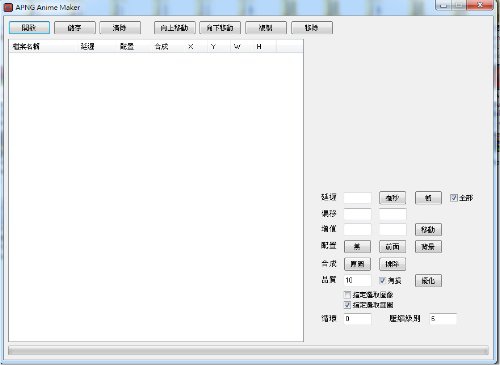Focus the compression level field showing 5
The image size is (500, 365).
pyautogui.click(x=443, y=319)
